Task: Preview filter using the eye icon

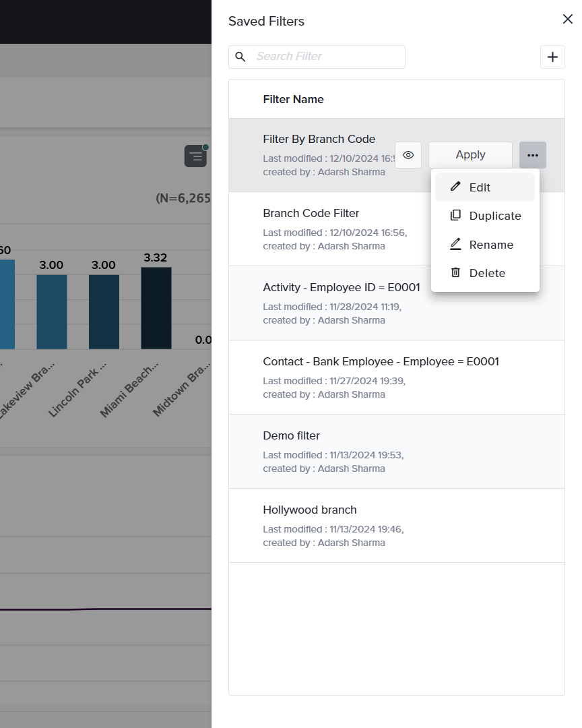Action: point(408,155)
